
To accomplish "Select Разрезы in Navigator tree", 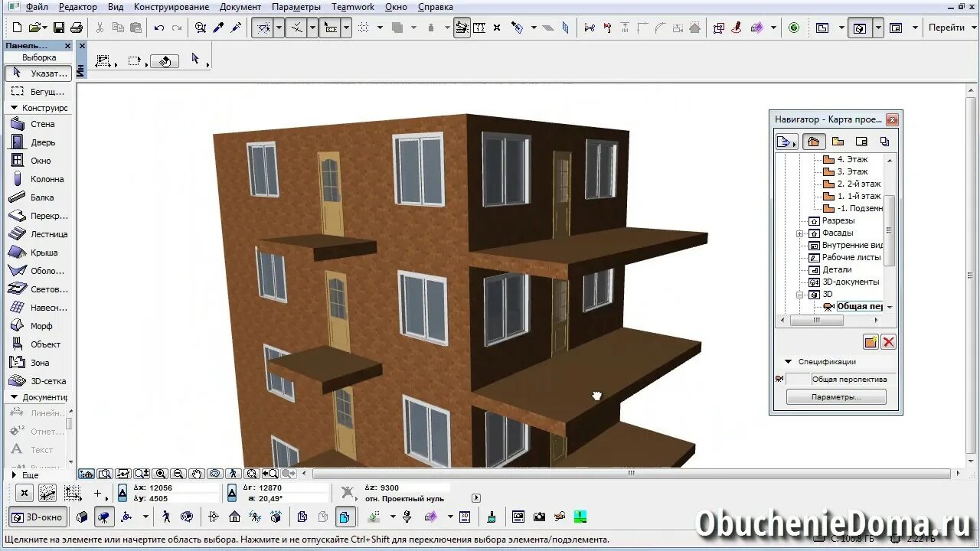I will tap(831, 220).
